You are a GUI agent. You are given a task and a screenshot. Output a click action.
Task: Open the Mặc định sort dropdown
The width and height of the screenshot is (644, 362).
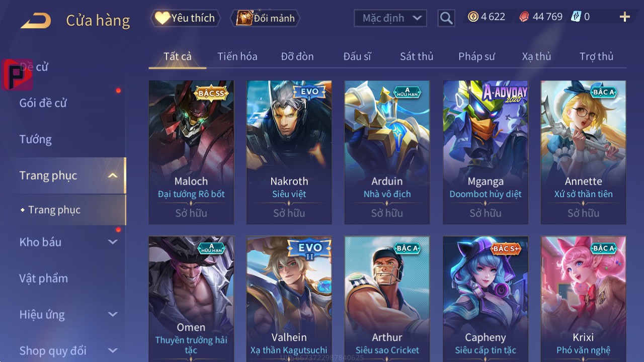390,18
